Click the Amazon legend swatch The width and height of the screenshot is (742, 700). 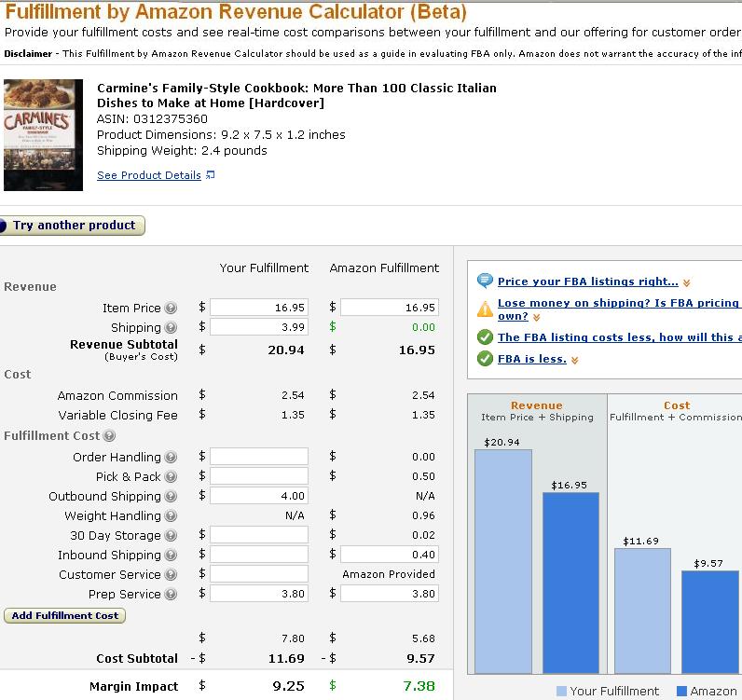(682, 691)
